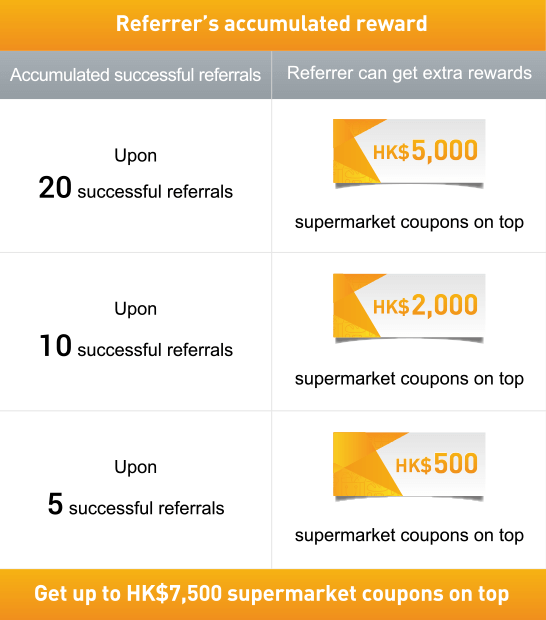The width and height of the screenshot is (546, 620).
Task: Click the HK$2,000 coupon image
Action: click(409, 307)
